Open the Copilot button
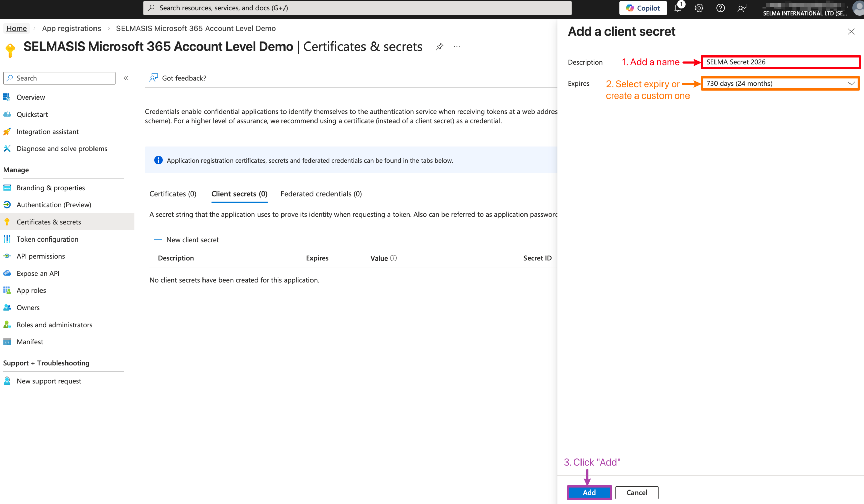 point(643,8)
